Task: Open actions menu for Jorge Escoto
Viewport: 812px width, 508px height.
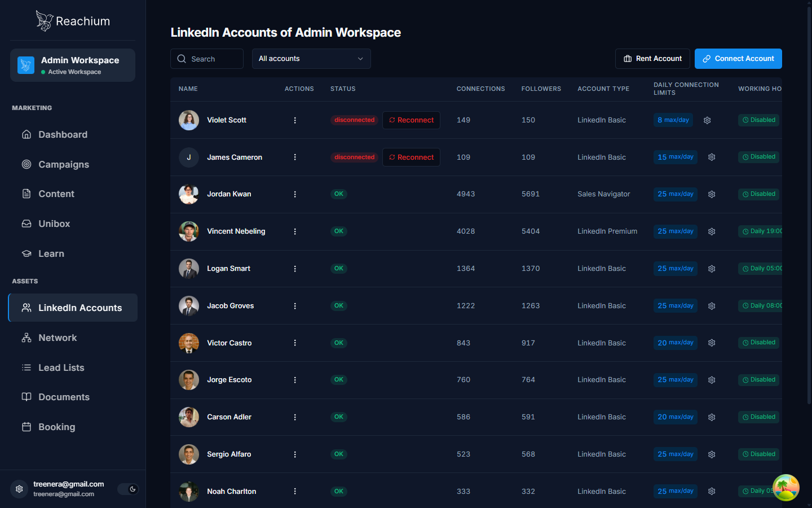Action: [295, 380]
